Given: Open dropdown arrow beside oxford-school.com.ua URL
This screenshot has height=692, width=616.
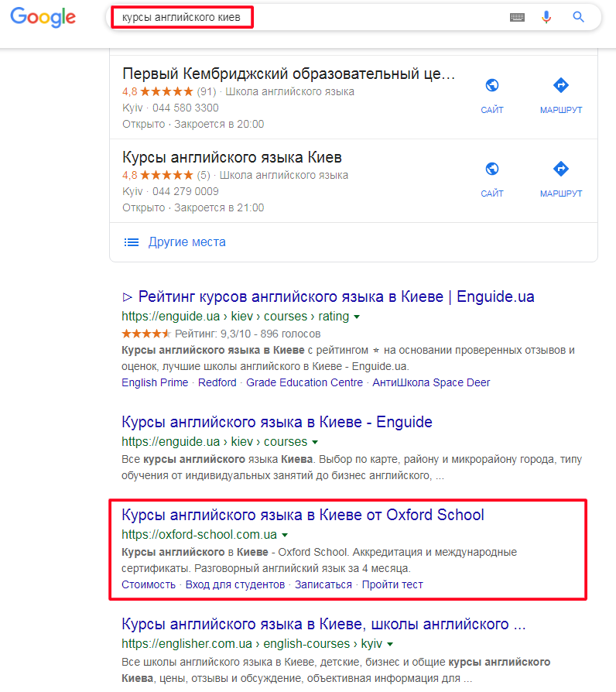Looking at the screenshot, I should [x=285, y=535].
